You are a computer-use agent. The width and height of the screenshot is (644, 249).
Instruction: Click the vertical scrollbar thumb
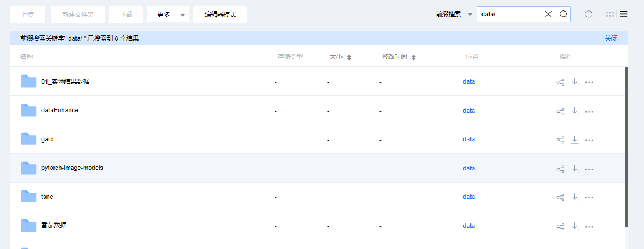pos(626,147)
